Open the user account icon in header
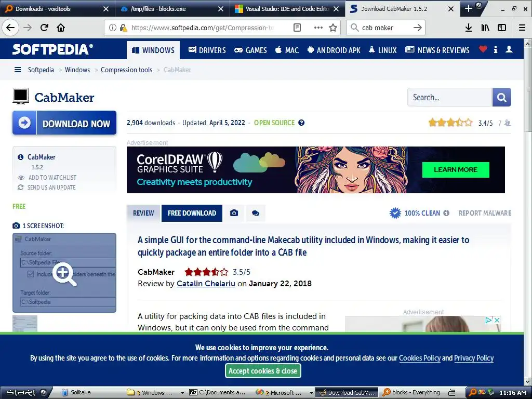The image size is (532, 399). pyautogui.click(x=509, y=49)
